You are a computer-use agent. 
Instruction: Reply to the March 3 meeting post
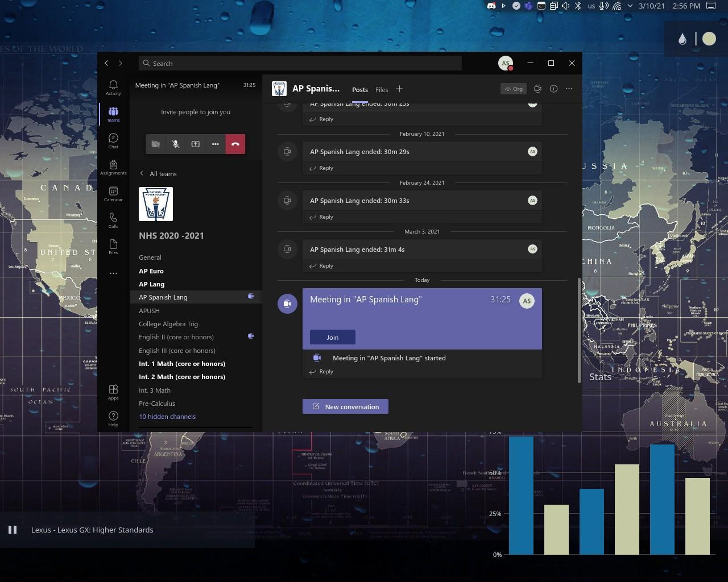tap(321, 266)
